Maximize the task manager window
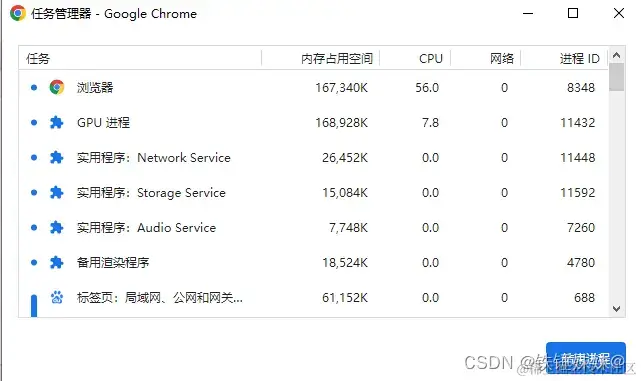The image size is (641, 381). (573, 13)
